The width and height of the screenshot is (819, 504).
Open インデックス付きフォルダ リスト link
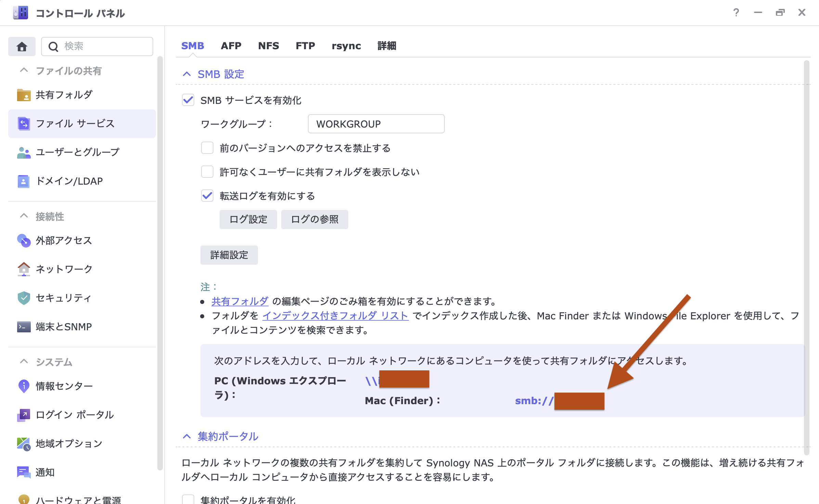pyautogui.click(x=335, y=316)
